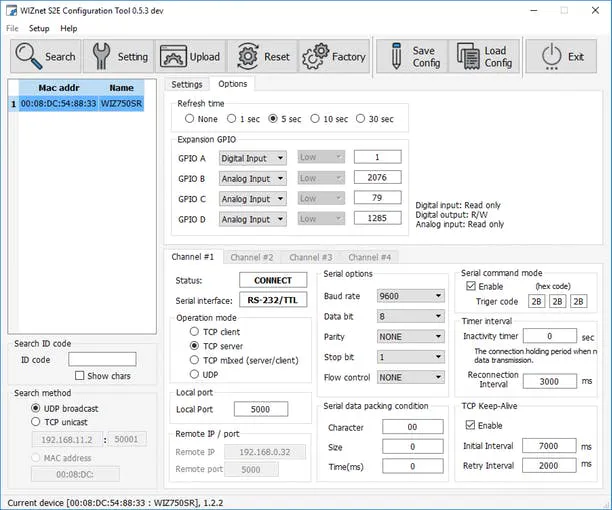Switch to the Channel #2 tab
The image size is (612, 510).
tap(252, 257)
